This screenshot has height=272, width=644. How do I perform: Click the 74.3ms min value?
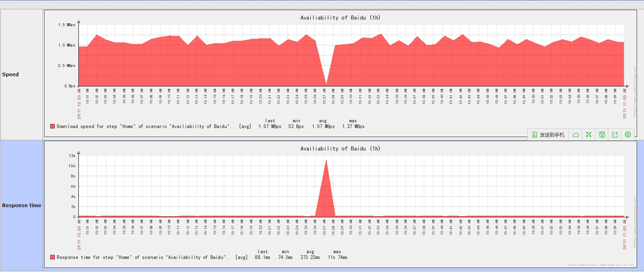285,257
